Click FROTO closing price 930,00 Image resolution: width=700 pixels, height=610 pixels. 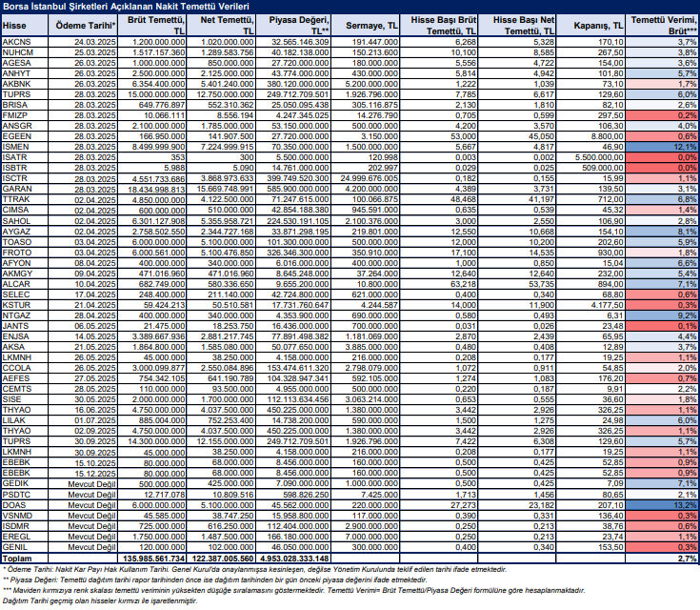coord(590,253)
